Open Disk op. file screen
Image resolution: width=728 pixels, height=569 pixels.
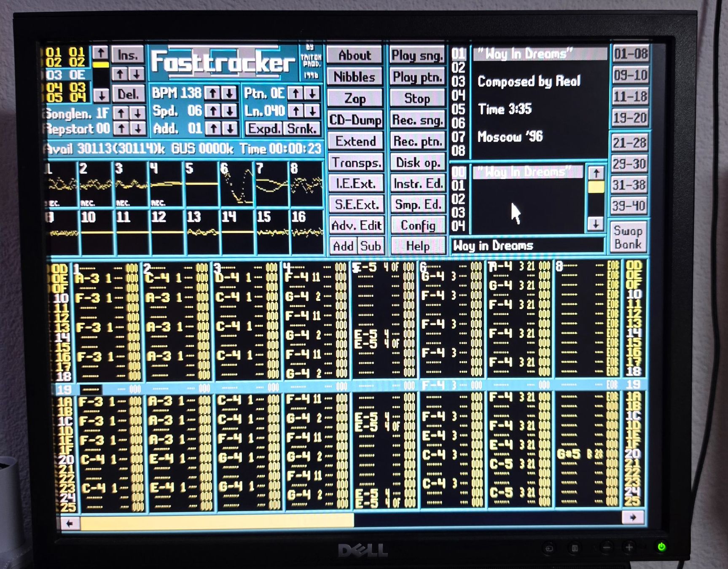418,162
